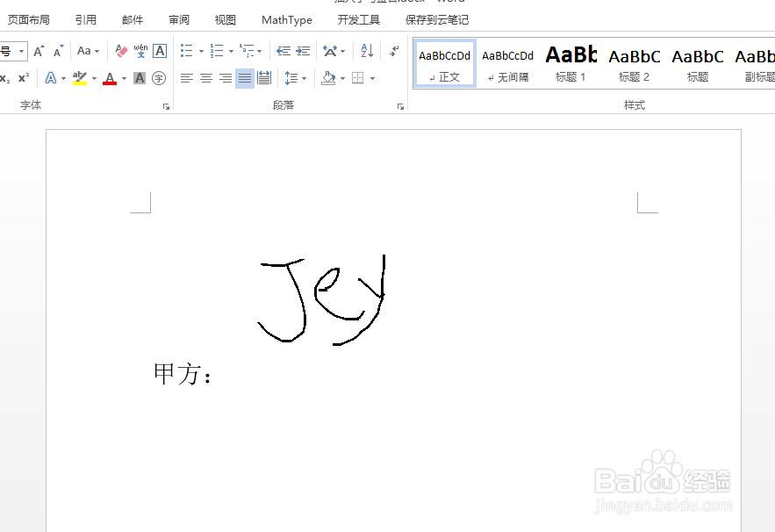Open the Change Case (Aa) dropdown
The height and width of the screenshot is (532, 775).
pyautogui.click(x=84, y=50)
